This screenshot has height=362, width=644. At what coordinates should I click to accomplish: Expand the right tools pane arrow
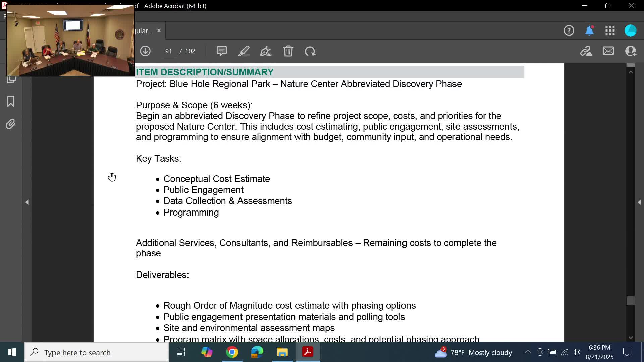639,202
